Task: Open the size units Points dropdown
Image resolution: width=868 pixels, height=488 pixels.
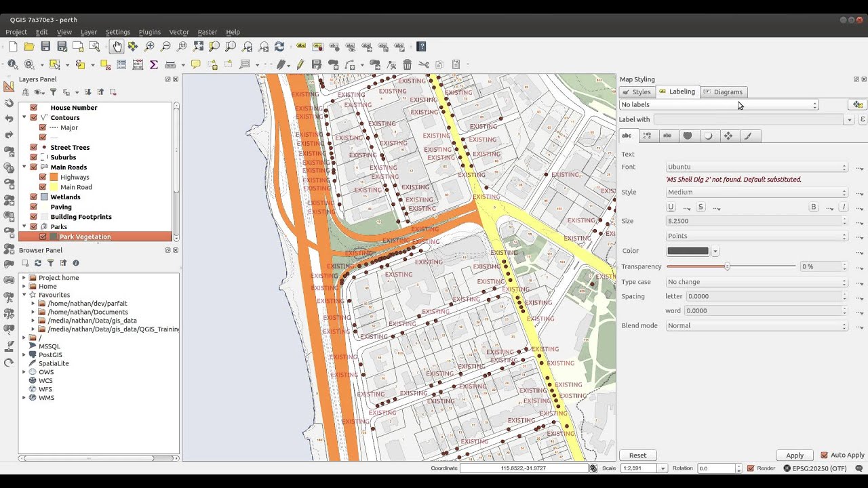Action: click(757, 236)
